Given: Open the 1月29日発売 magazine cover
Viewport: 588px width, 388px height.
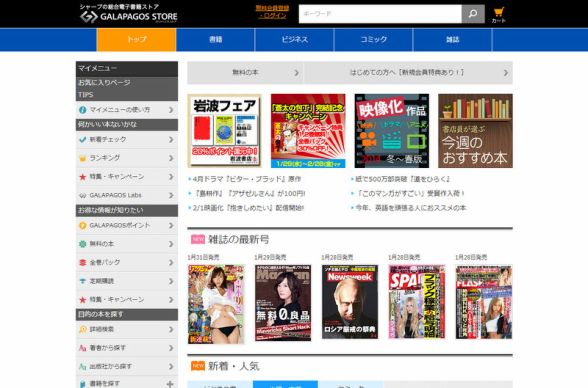Looking at the screenshot, I should click(x=283, y=303).
